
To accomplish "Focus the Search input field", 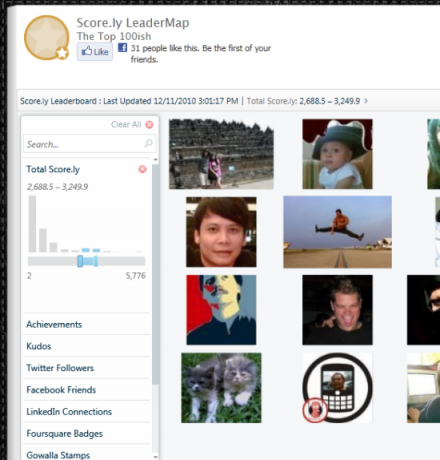I will coord(90,144).
